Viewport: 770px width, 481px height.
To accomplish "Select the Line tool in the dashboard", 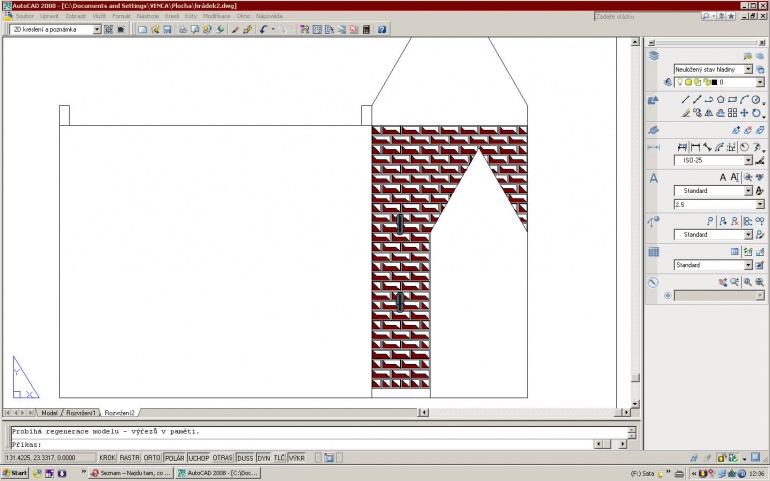I will [x=686, y=100].
